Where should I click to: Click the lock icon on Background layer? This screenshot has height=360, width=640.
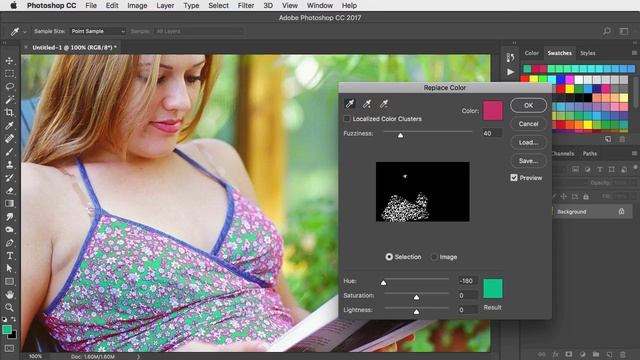point(621,211)
